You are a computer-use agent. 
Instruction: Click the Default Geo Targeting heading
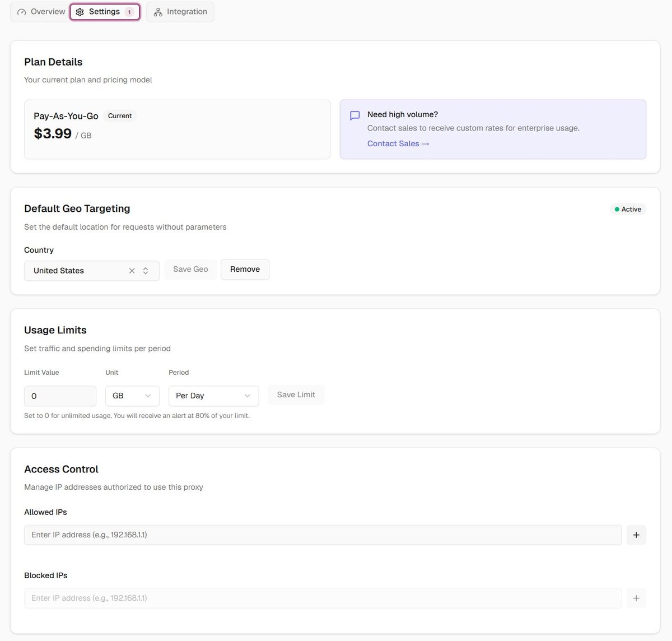click(x=77, y=208)
